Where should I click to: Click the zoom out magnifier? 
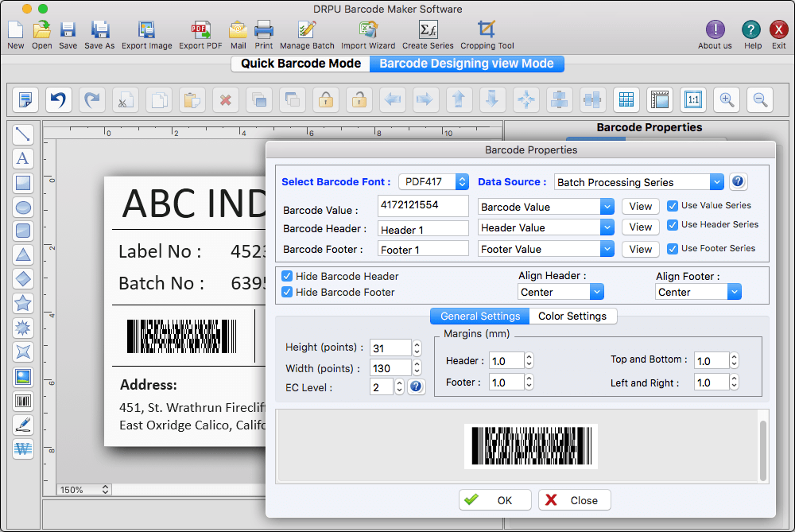(x=760, y=99)
